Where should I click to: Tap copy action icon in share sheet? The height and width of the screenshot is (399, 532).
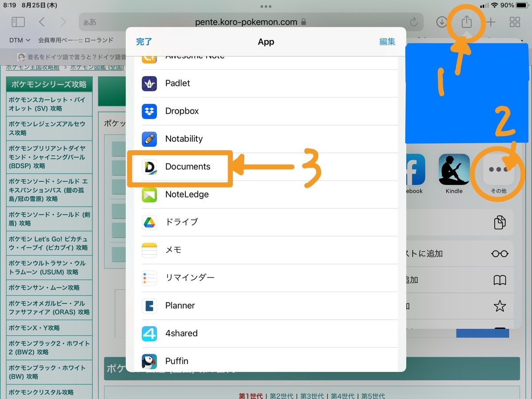[500, 222]
